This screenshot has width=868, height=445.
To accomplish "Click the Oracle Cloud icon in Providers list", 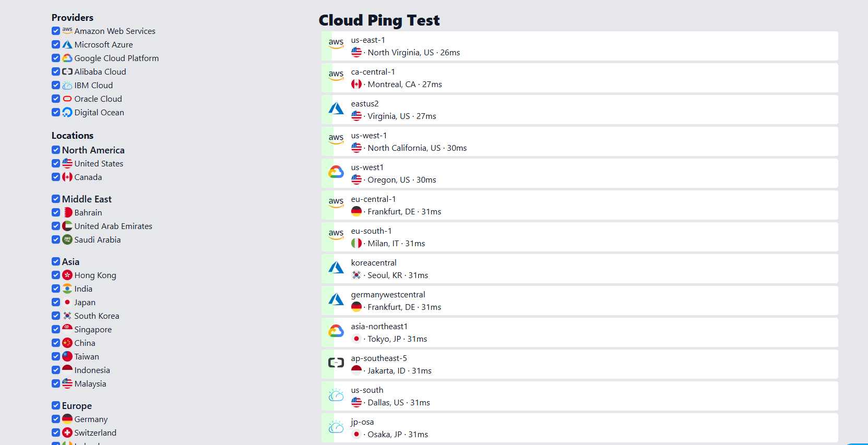I will (x=67, y=99).
